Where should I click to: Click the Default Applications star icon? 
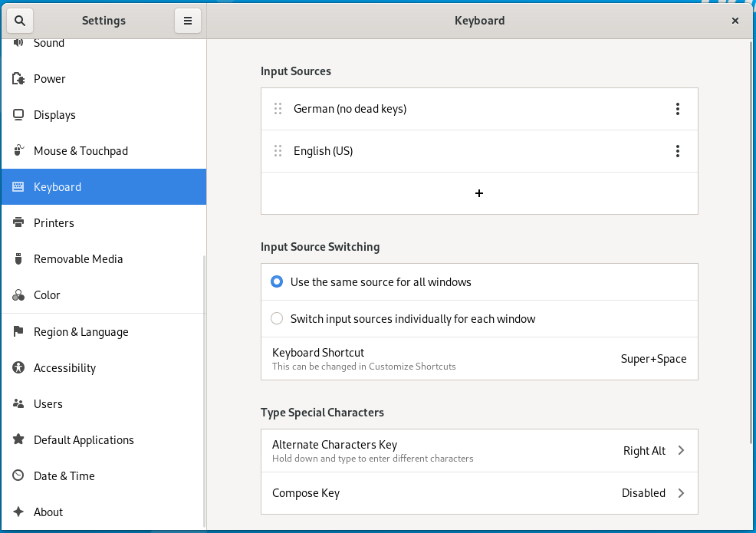[18, 439]
